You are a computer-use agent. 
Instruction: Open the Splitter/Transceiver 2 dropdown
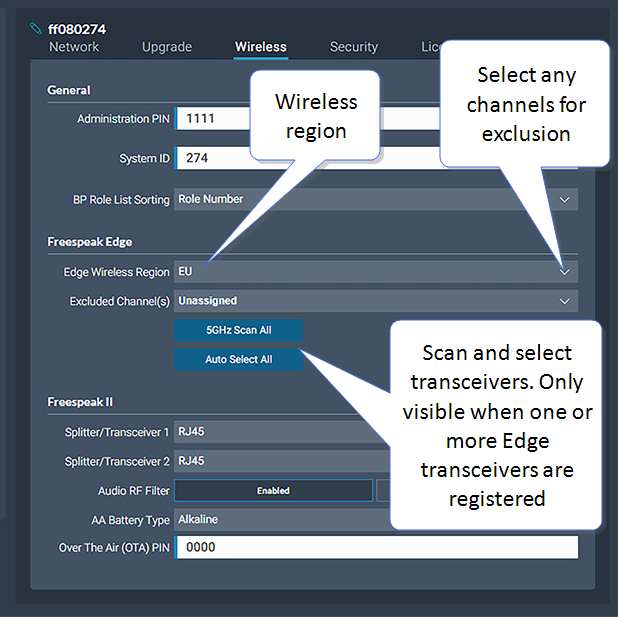point(282,461)
